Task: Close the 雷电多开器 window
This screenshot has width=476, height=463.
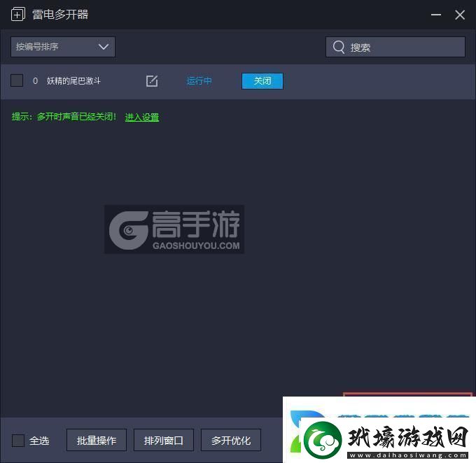Action: pos(460,15)
